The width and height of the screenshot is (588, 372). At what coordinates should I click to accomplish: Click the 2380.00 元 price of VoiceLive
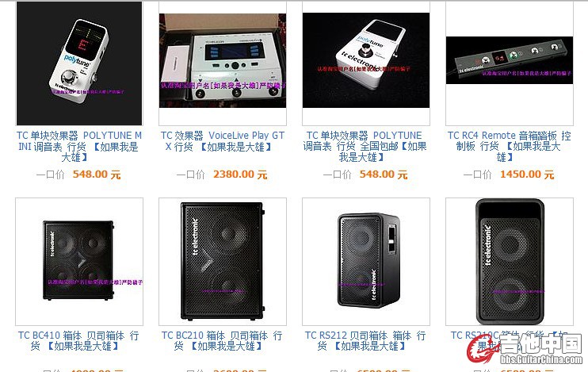[x=240, y=174]
